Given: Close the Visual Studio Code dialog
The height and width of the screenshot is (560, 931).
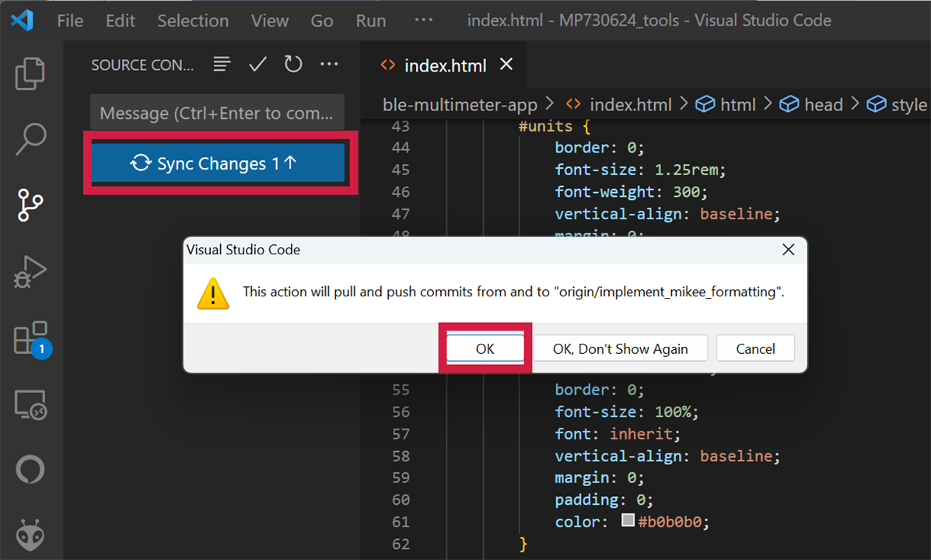Looking at the screenshot, I should (789, 250).
